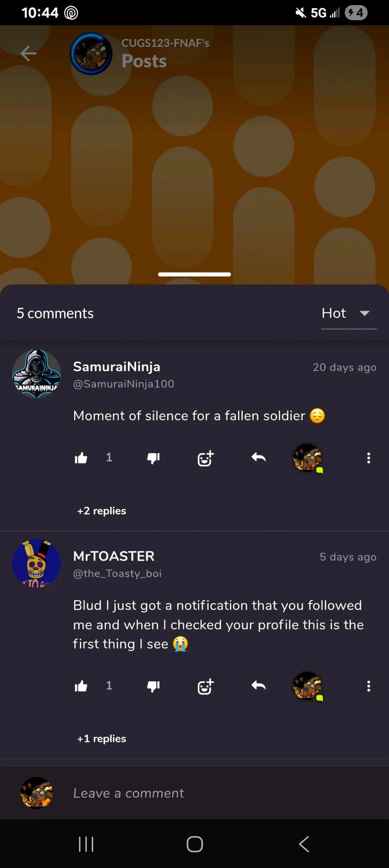Viewport: 389px width, 868px height.
Task: Add emoji reaction to MrTOASTER's comment
Action: click(x=206, y=686)
